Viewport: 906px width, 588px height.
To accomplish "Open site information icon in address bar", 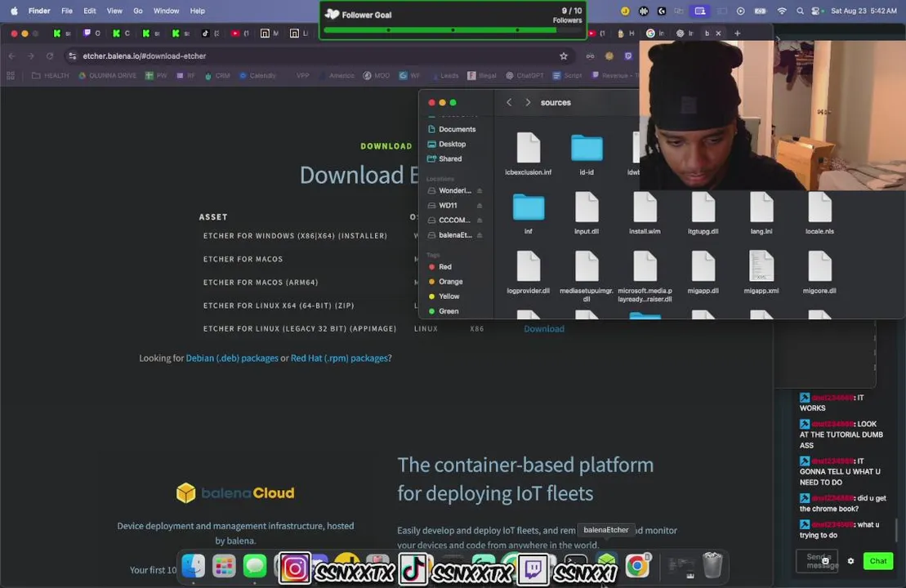I will 72,56.
